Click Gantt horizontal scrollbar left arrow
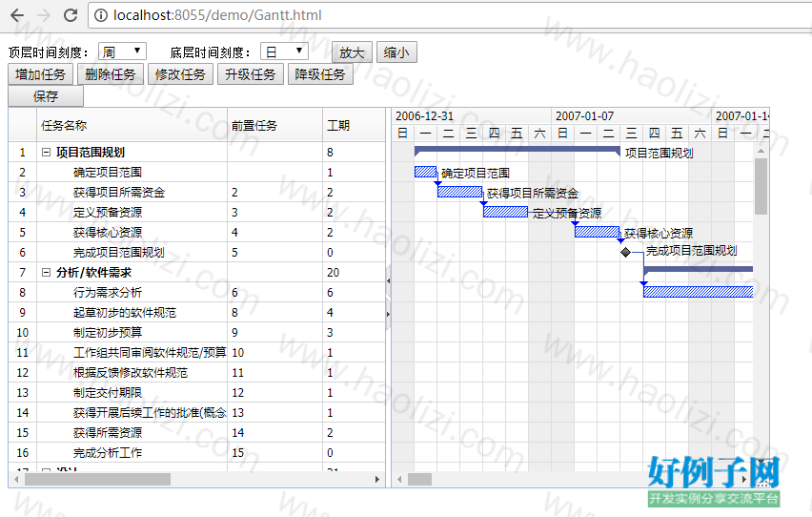Image resolution: width=812 pixels, height=517 pixels. [398, 480]
